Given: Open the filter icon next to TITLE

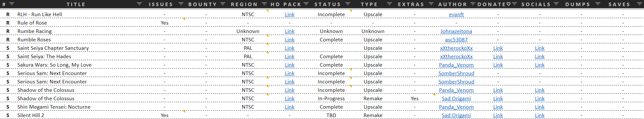Looking at the screenshot, I should coord(139,4).
